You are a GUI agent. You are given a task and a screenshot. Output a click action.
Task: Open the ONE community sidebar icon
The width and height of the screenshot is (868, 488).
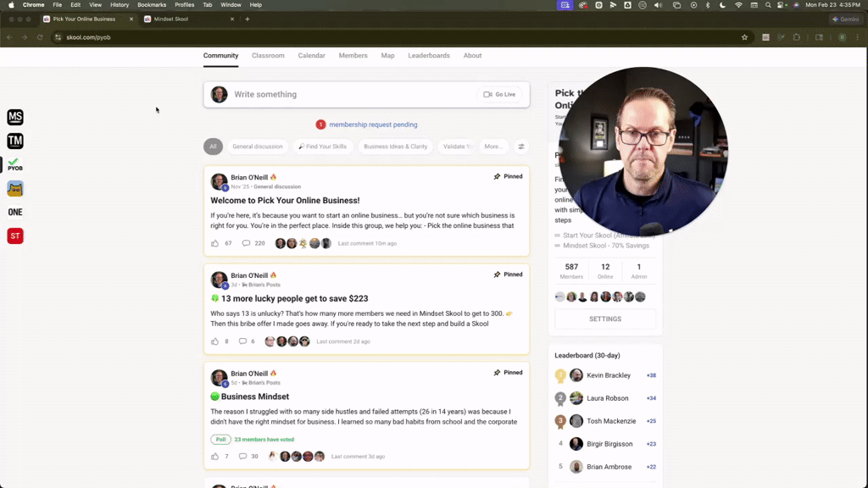(x=15, y=212)
